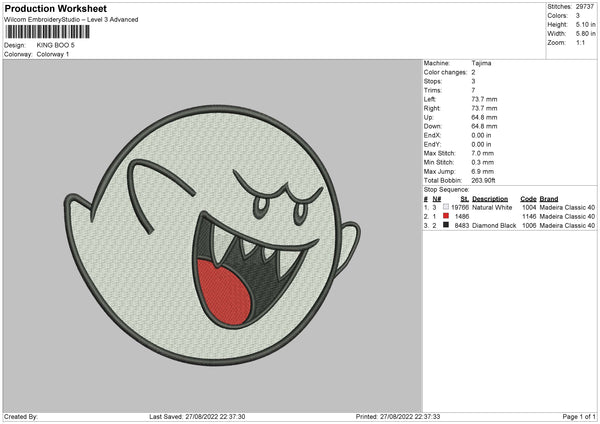Image resolution: width=600 pixels, height=424 pixels.
Task: Click the Total Bobbin 263.90ft value
Action: (484, 180)
